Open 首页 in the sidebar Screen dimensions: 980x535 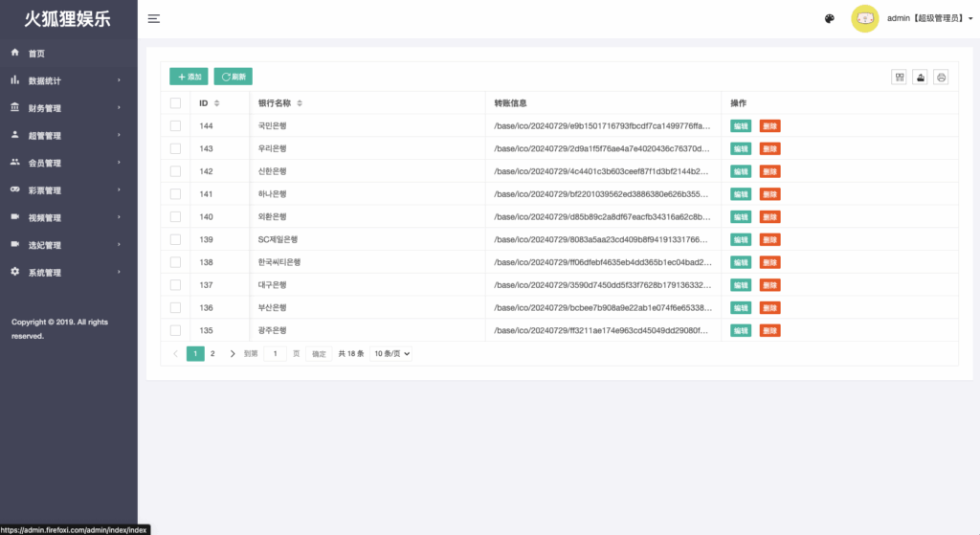click(36, 54)
